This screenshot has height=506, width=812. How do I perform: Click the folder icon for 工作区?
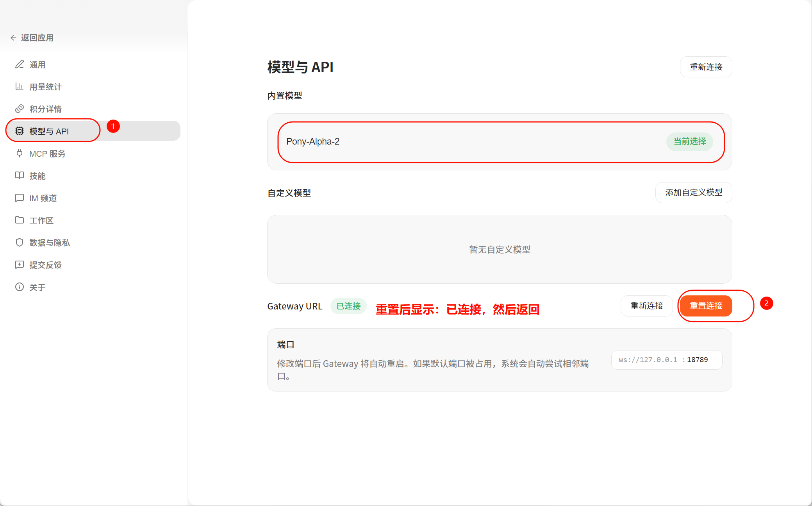(x=20, y=220)
